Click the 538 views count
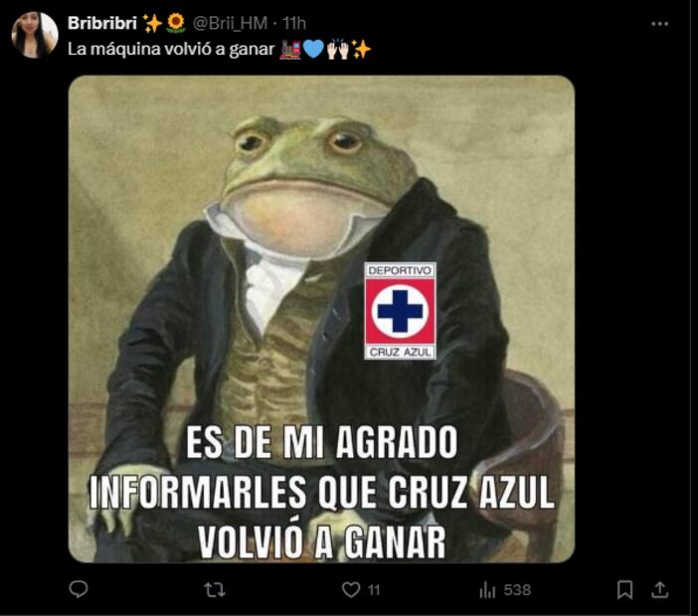Image resolution: width=698 pixels, height=616 pixels. [517, 590]
